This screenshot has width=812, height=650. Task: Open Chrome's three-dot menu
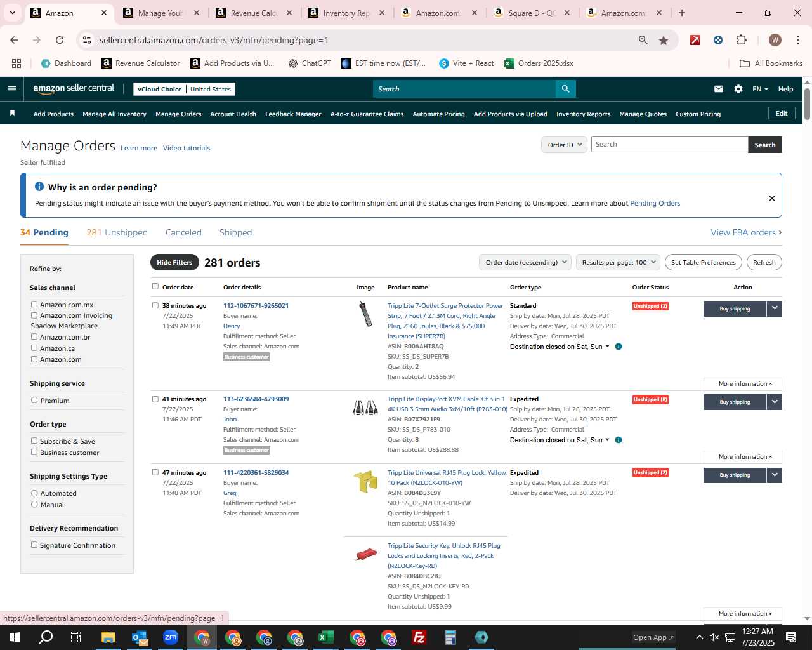pos(797,40)
